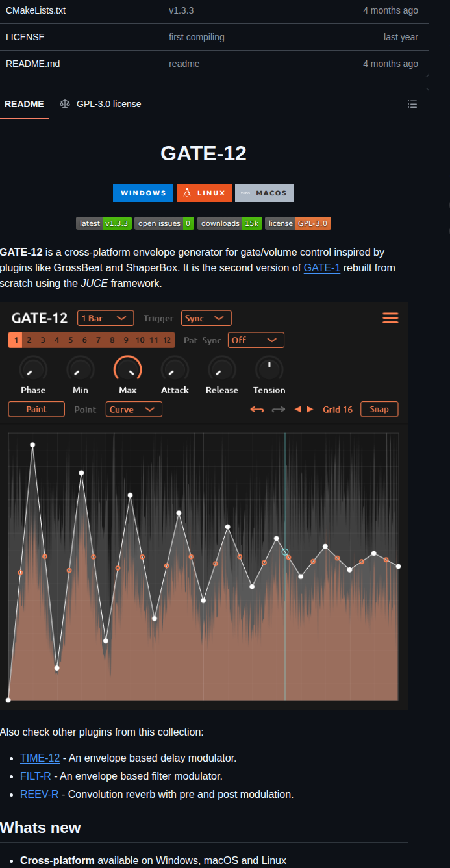Click the undo arrow in plugin image
This screenshot has height=868, width=450.
(258, 410)
